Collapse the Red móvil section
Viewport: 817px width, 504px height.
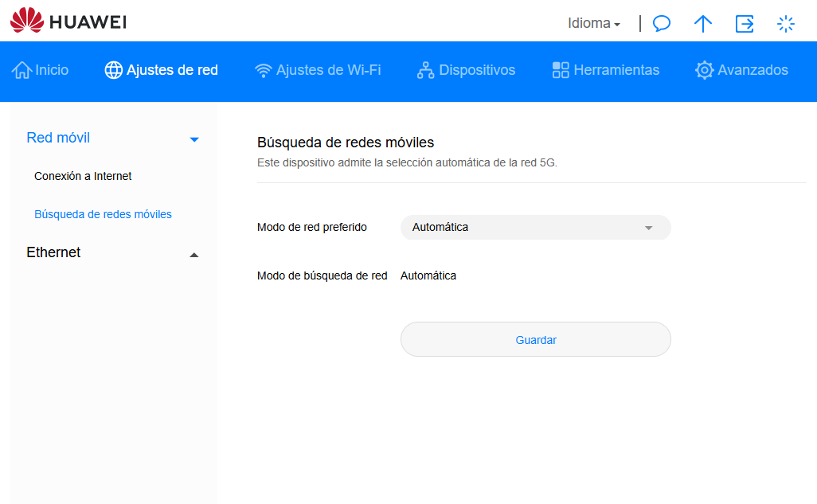coord(193,139)
